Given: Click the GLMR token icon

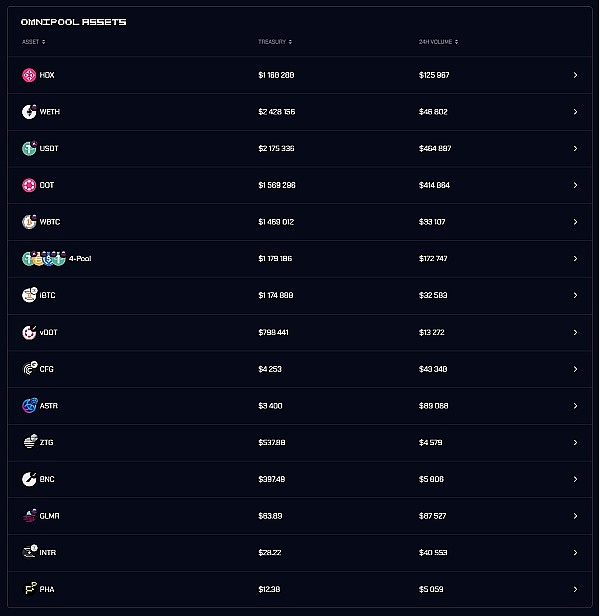Looking at the screenshot, I should click(29, 516).
